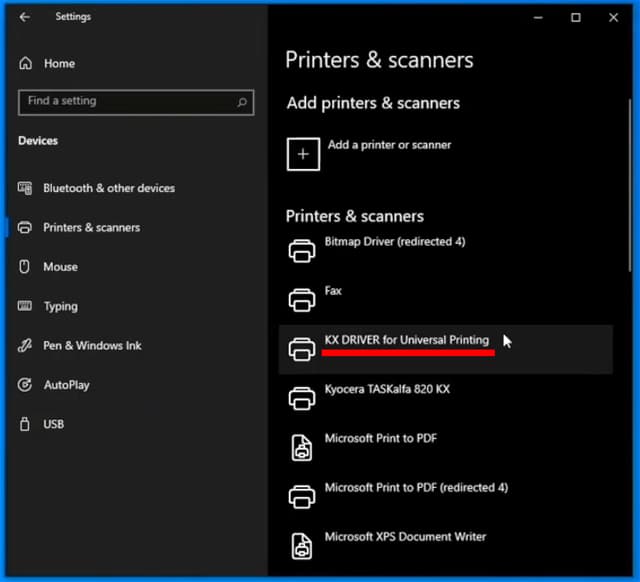Open the Mouse settings page
This screenshot has height=582, width=640.
click(48, 267)
